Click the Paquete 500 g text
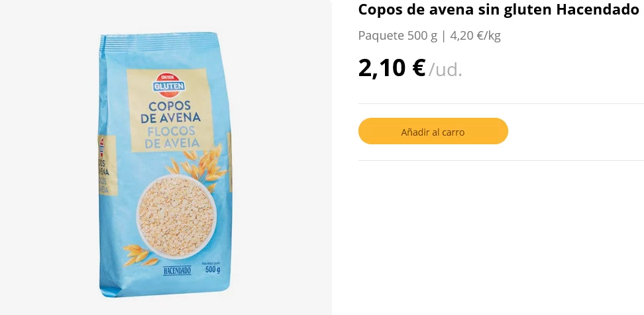This screenshot has width=644, height=315. pos(398,36)
